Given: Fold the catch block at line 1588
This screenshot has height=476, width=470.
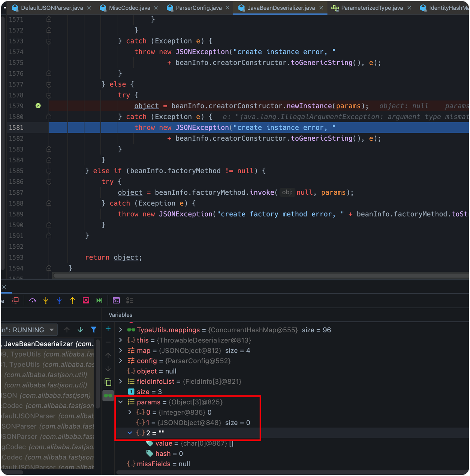Looking at the screenshot, I should (49, 203).
